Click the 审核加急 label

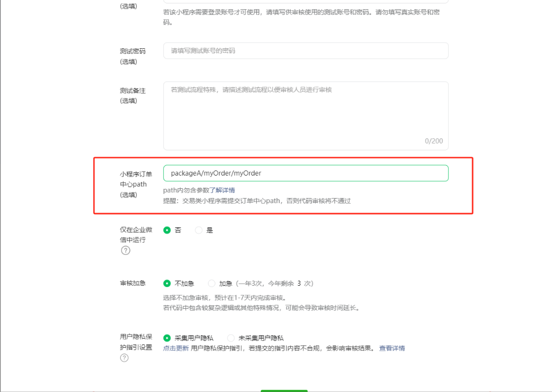tap(133, 284)
